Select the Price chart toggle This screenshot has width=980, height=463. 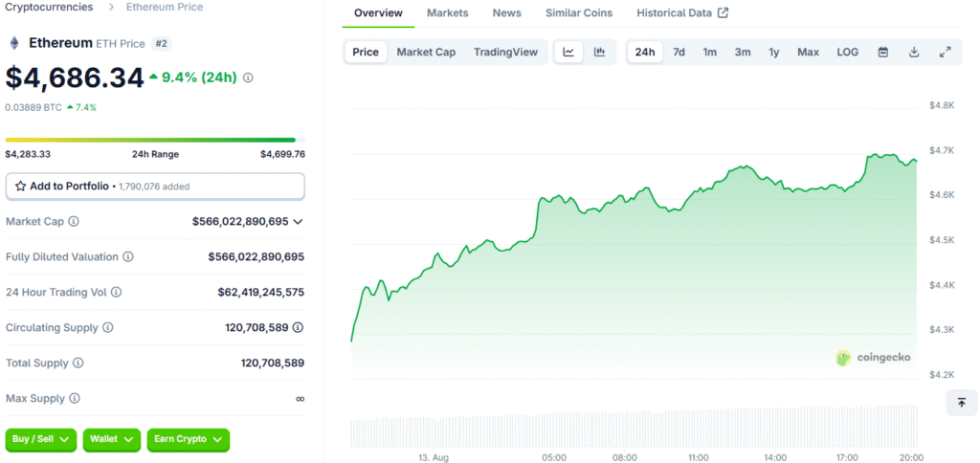(366, 52)
